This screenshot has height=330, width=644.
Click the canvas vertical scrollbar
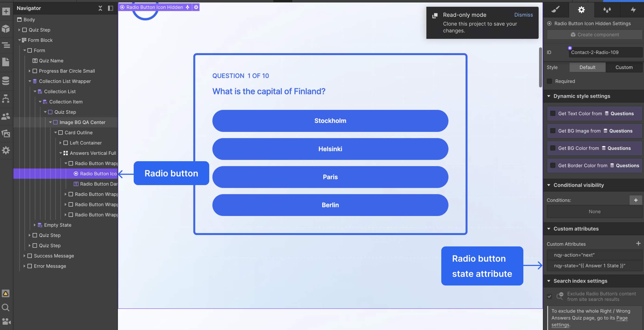(x=540, y=68)
